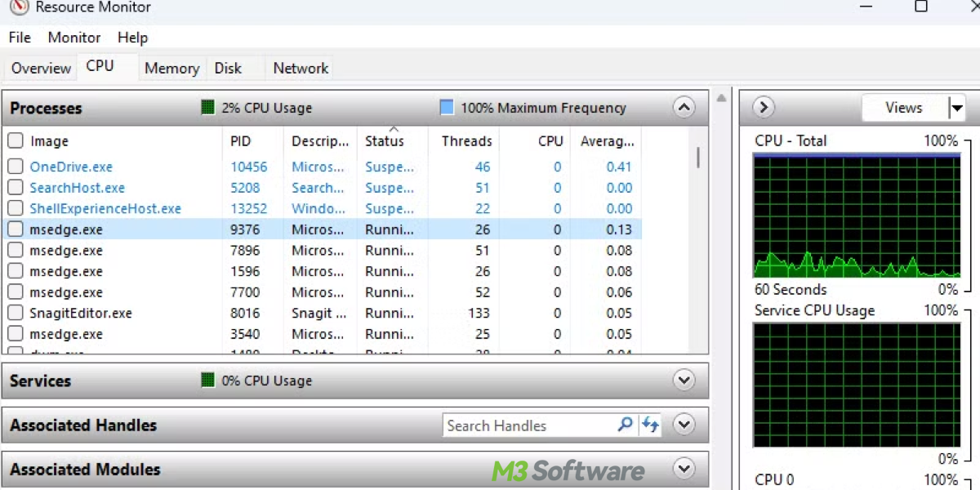Collapse the graph pane with the arrow button

point(763,108)
